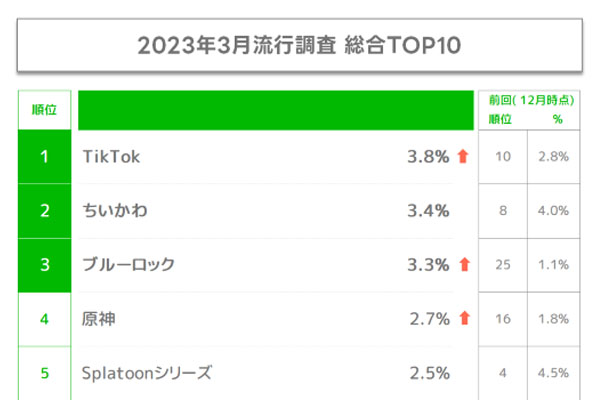The height and width of the screenshot is (400, 600).
Task: Click the % header in the previous column
Action: click(x=558, y=119)
